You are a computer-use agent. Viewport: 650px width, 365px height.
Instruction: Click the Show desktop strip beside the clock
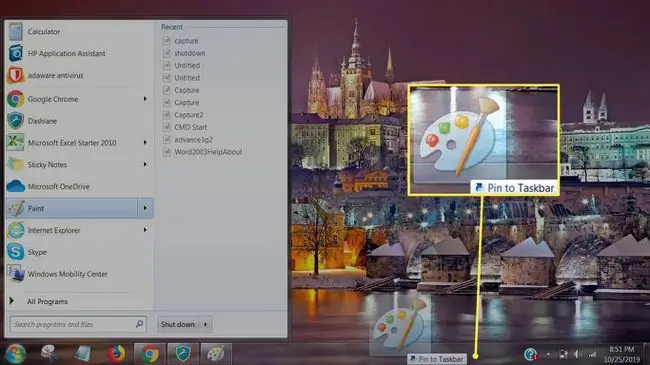[646, 354]
